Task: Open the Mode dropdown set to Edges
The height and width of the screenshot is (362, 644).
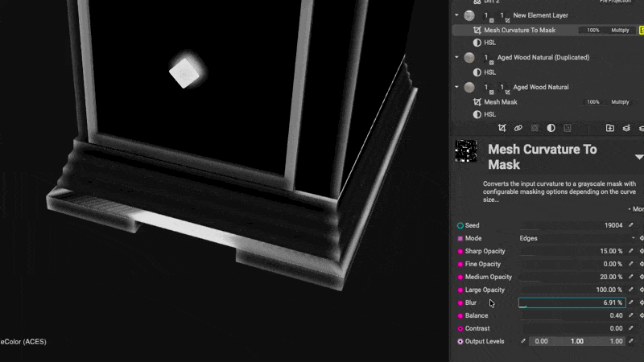Action: [576, 239]
